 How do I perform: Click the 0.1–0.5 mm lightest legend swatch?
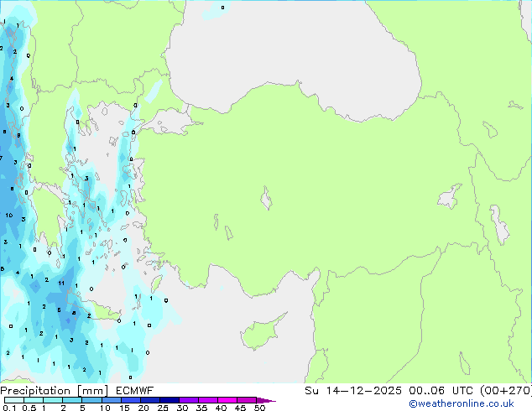[x=14, y=400]
